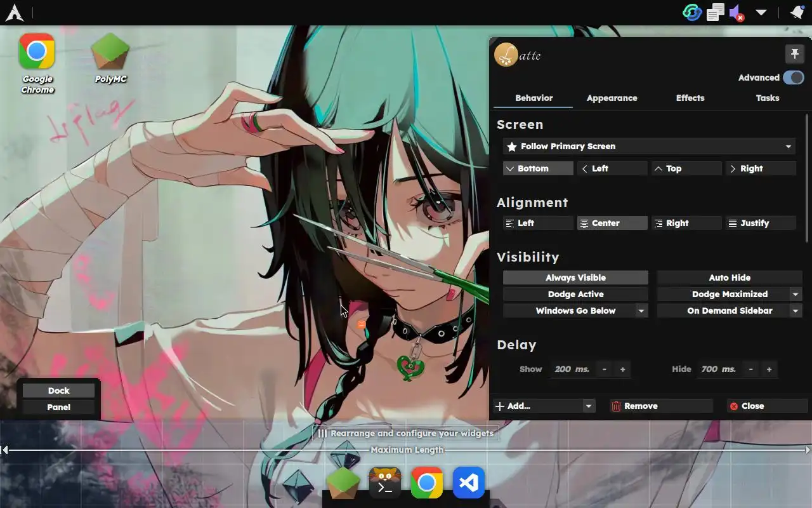The width and height of the screenshot is (812, 508).
Task: Click the Show delay 200 ms field
Action: point(572,369)
